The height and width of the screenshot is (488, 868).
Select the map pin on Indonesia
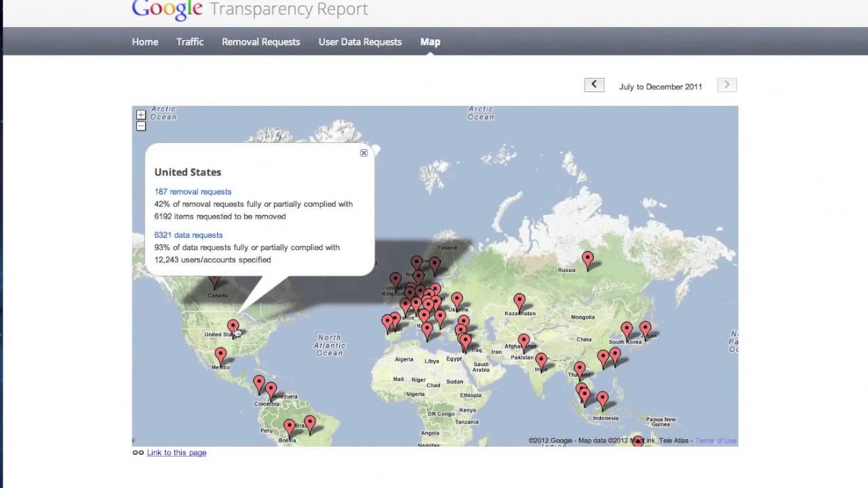(x=602, y=400)
